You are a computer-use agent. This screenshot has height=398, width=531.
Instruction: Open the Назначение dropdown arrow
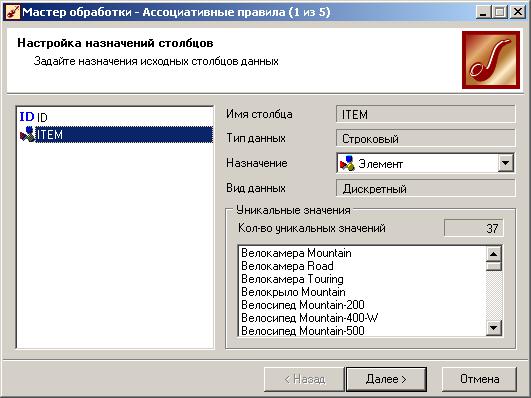tap(506, 163)
